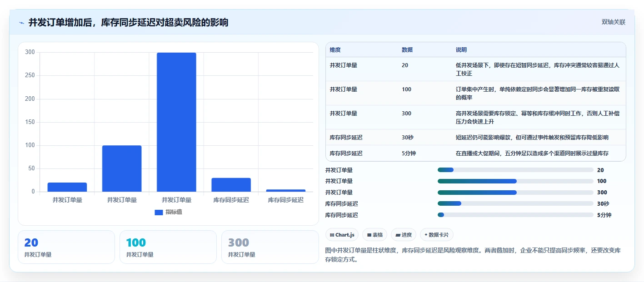
Task: Click the Chart.js chip
Action: pos(342,235)
